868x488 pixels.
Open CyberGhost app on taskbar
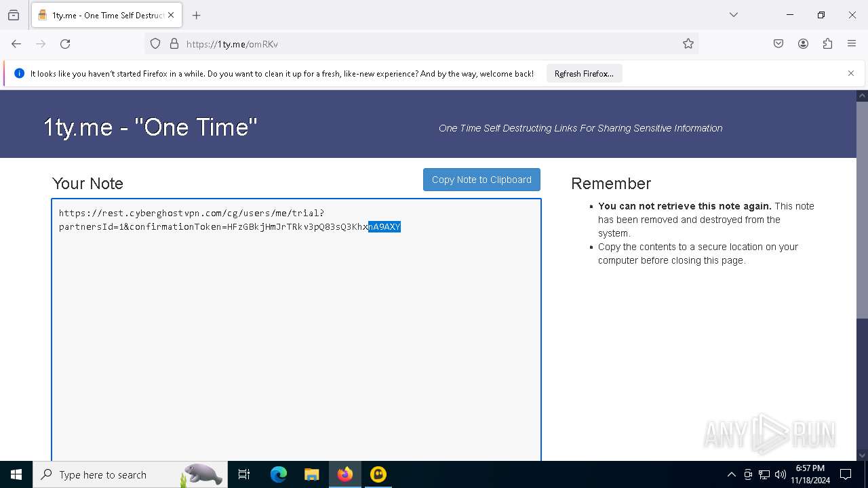378,474
